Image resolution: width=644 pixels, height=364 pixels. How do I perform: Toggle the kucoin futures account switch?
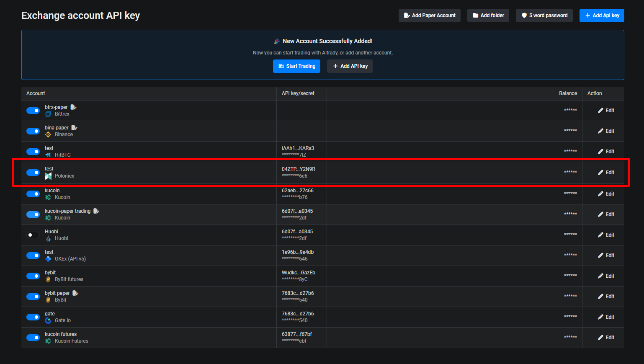pyautogui.click(x=33, y=338)
